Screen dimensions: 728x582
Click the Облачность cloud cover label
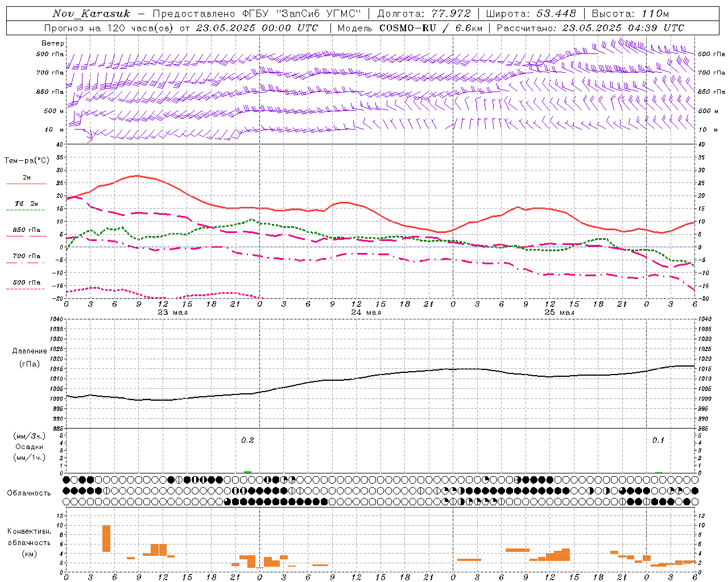pos(29,493)
